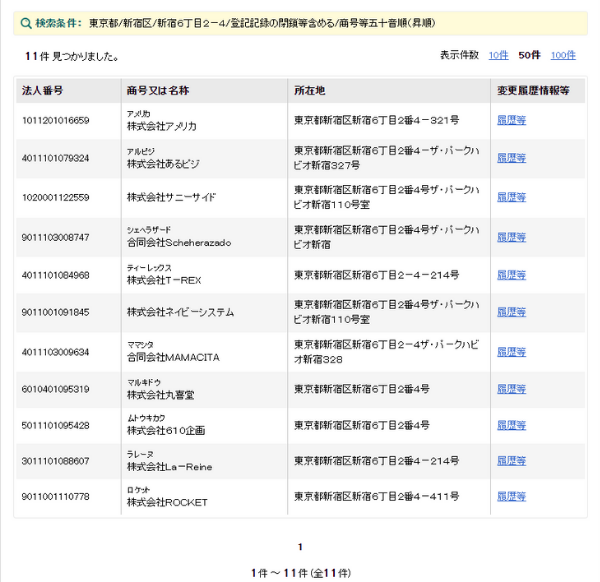
Task: Open 履歴等 for 株式会社アメリカ
Action: point(511,121)
